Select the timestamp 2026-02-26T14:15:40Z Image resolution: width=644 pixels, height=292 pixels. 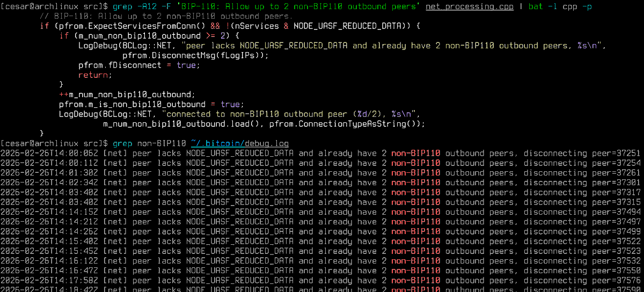tap(49, 241)
